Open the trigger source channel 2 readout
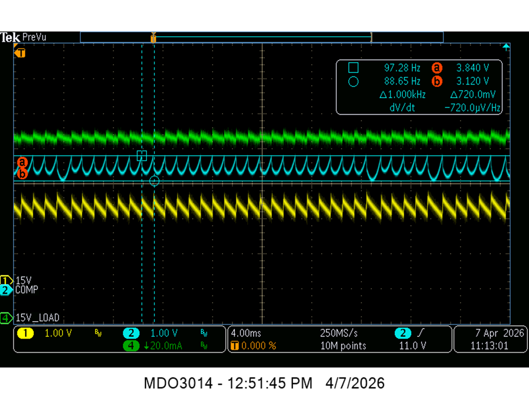Image resolution: width=529 pixels, height=420 pixels. tap(409, 333)
